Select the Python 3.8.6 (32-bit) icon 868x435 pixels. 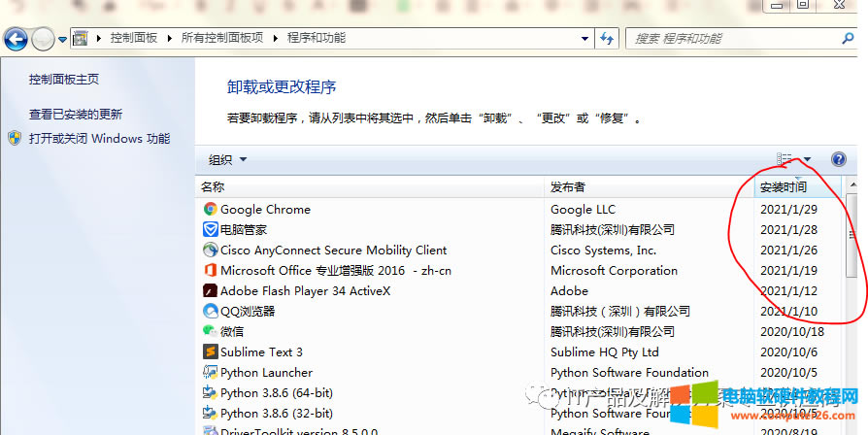tap(210, 413)
